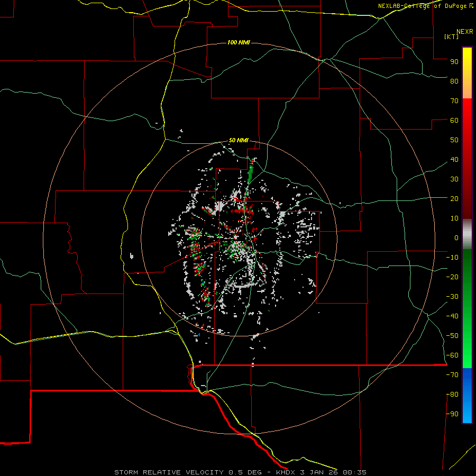Click the 0 knot scale label
The image size is (476, 476).
456,237
